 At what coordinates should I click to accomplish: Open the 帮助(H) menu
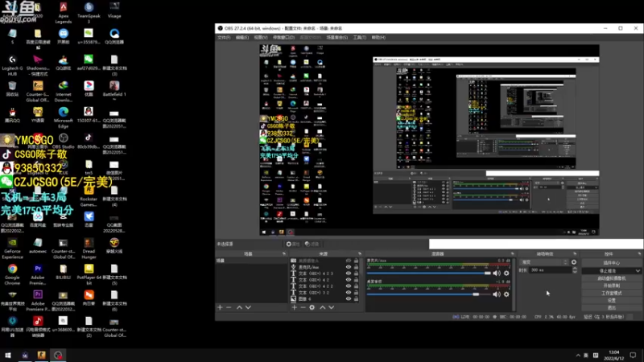pos(378,37)
